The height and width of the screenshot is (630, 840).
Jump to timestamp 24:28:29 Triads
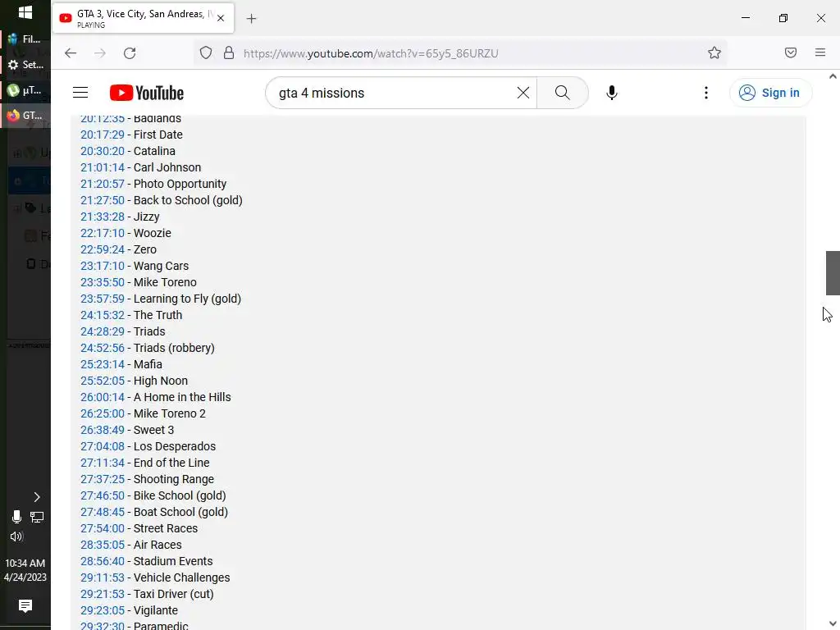103,331
